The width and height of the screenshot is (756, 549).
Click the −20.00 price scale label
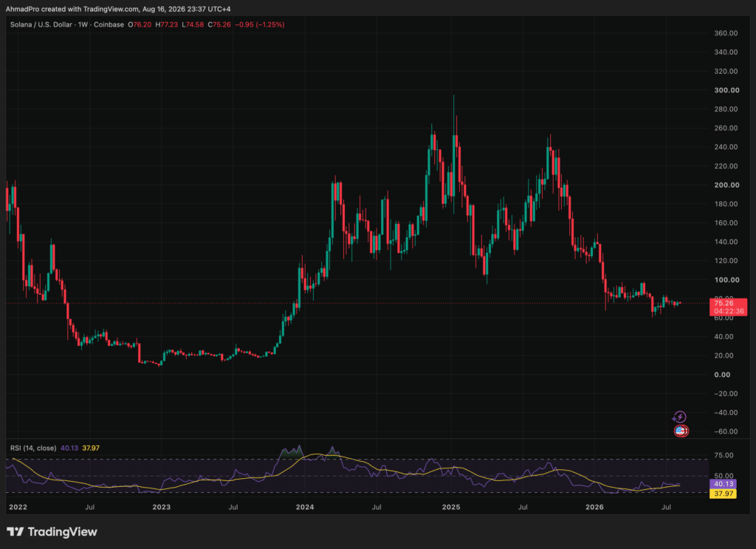(726, 394)
